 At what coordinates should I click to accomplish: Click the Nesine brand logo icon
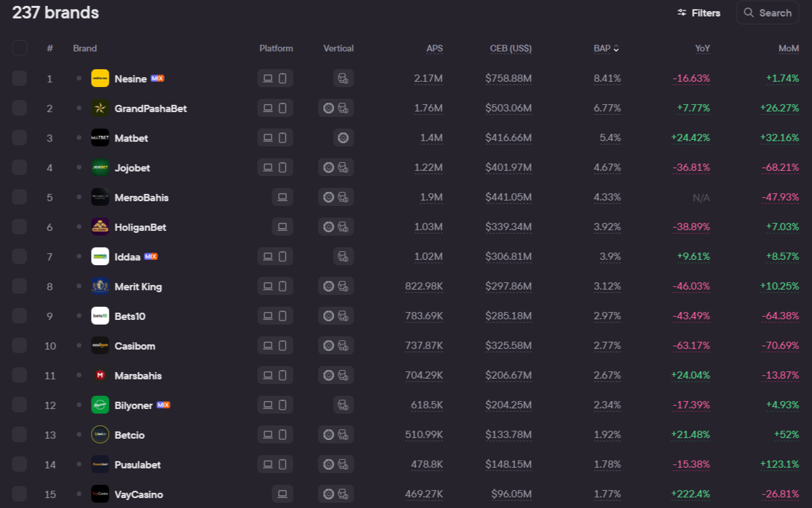(x=100, y=79)
